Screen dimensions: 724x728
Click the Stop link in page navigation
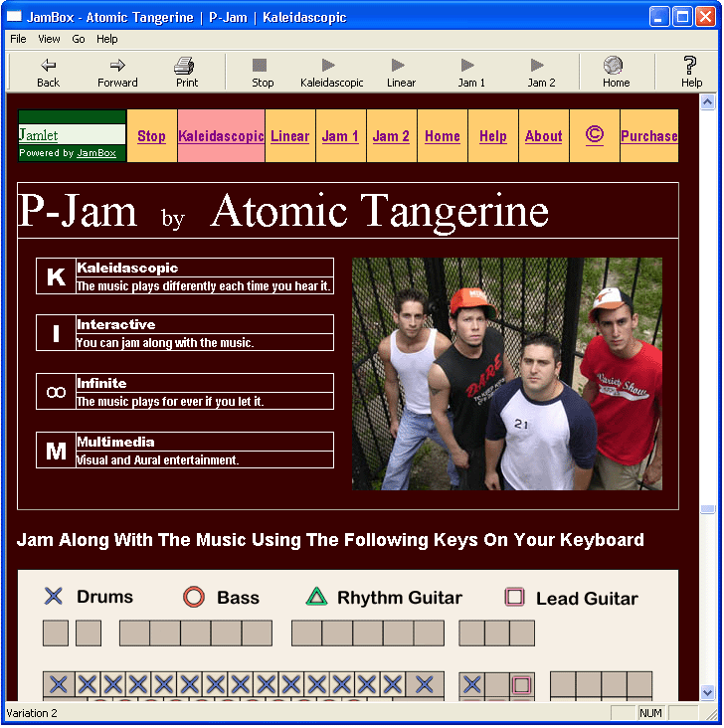click(x=151, y=136)
